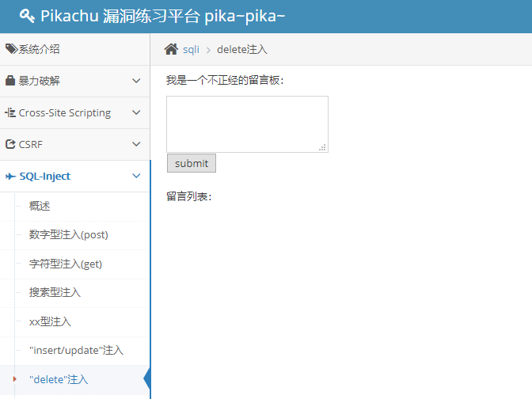Click the Pikachu platform title
Screen dimensions: 532x399
tap(162, 16)
